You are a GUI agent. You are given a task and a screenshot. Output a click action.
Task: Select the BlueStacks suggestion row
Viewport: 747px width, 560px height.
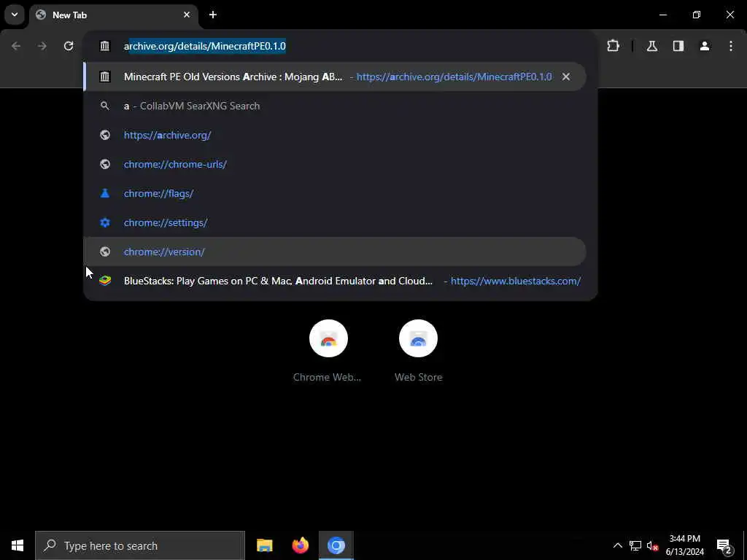(334, 281)
